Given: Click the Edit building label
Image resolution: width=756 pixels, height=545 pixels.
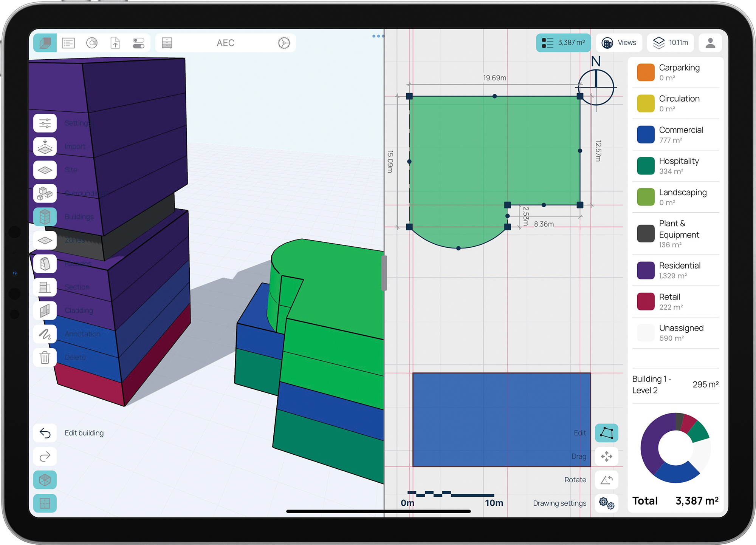Looking at the screenshot, I should tap(84, 433).
